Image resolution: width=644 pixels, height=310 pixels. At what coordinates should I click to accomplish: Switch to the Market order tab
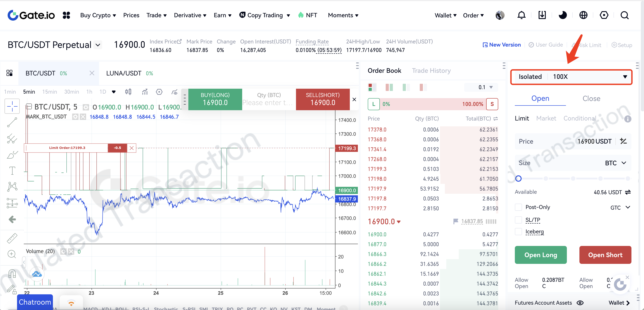click(546, 118)
